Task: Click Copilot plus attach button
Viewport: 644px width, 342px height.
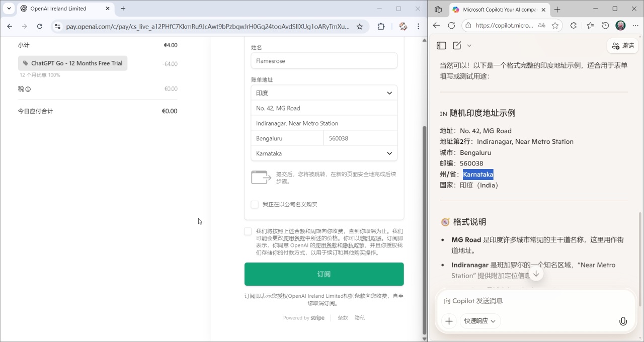Action: coord(449,321)
